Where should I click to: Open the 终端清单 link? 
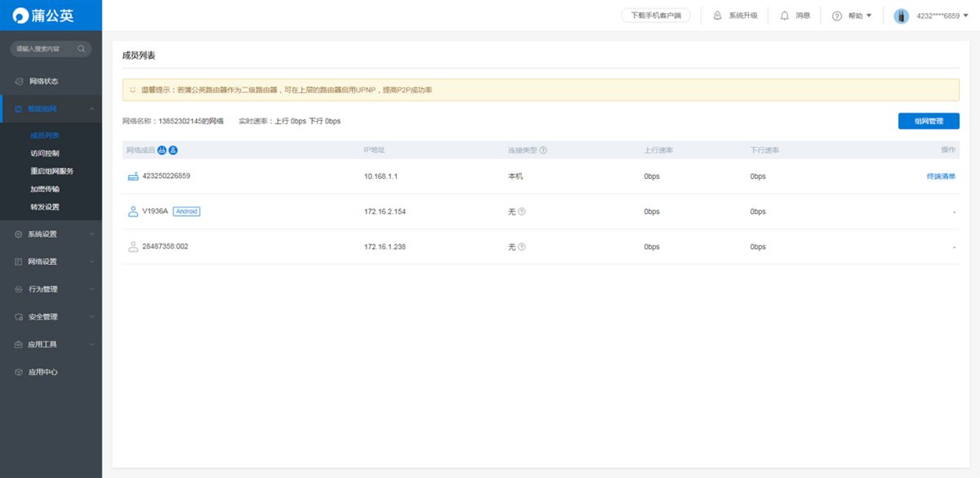tap(941, 176)
